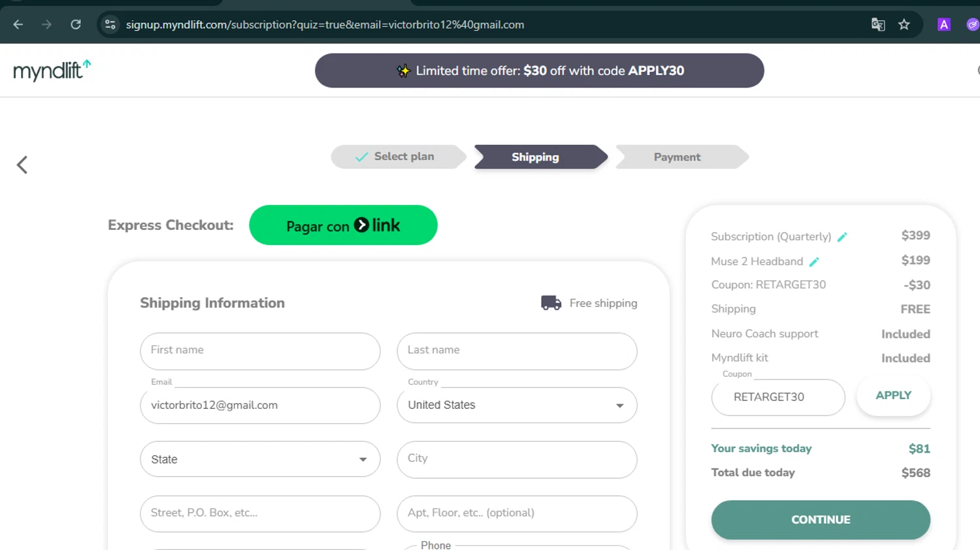Pay with Link express checkout
980x550 pixels.
[343, 225]
